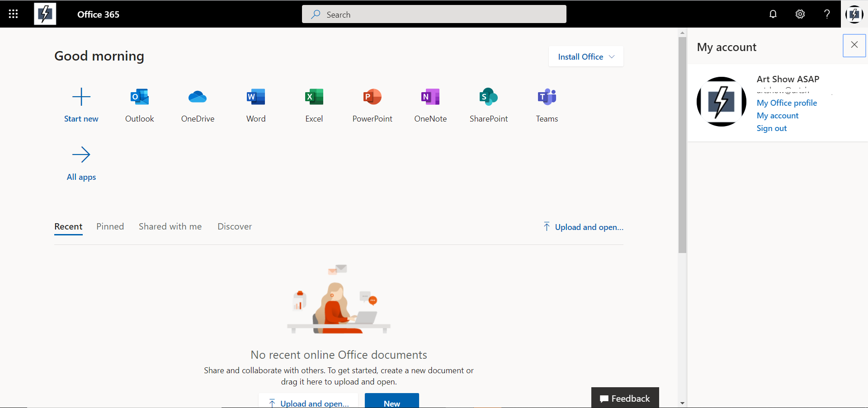Click the Upload and open button below the illustration
The image size is (868, 408).
point(308,401)
